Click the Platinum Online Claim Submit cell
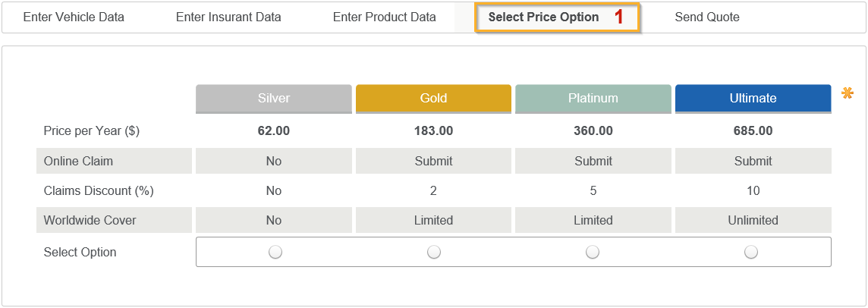The image size is (868, 308). (x=593, y=161)
